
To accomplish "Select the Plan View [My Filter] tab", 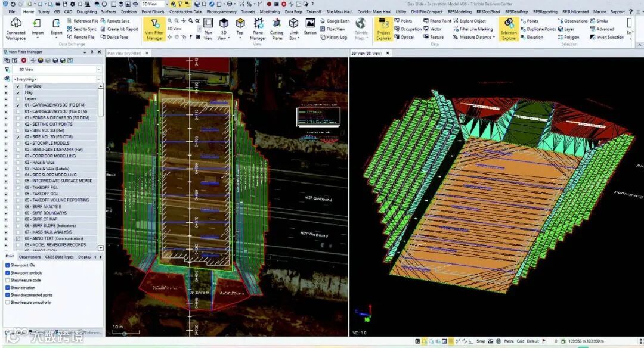I will click(124, 54).
